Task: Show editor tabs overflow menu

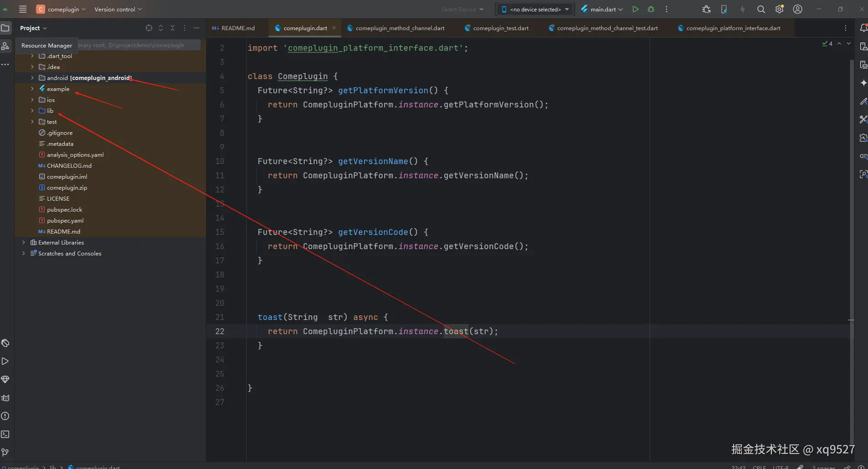Action: point(846,28)
